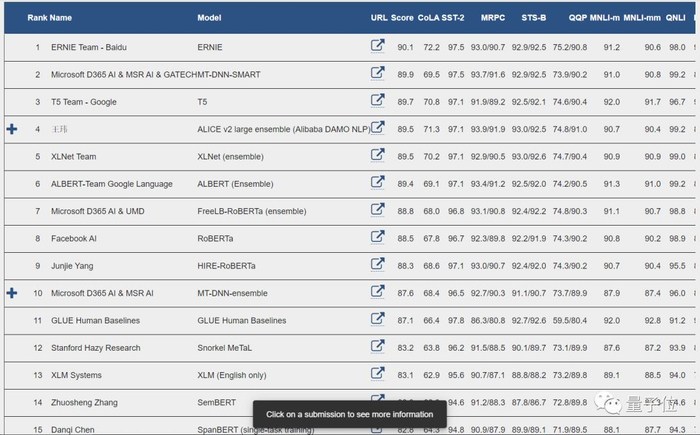Click Snorkel MeTaL external link icon

[x=378, y=347]
